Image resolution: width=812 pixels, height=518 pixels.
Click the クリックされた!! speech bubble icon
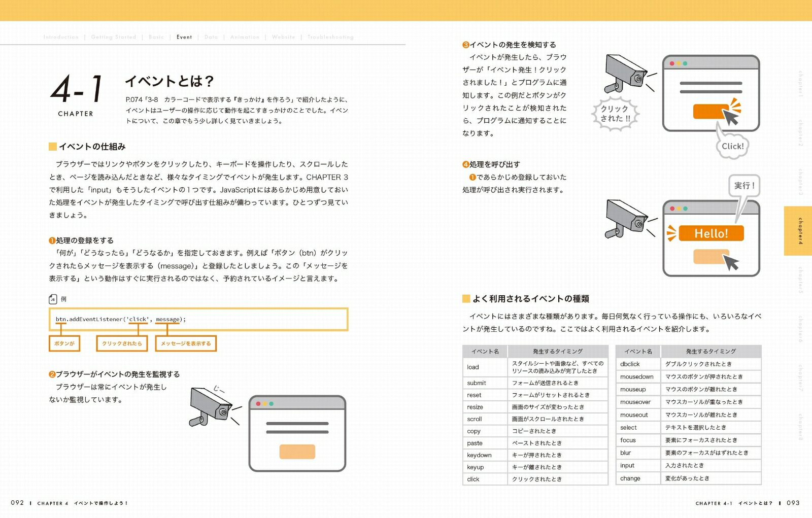(617, 112)
